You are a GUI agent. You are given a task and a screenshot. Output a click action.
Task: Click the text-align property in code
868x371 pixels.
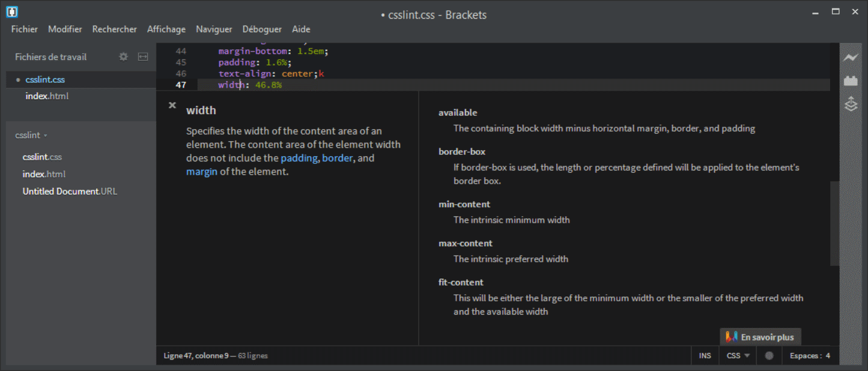click(244, 74)
